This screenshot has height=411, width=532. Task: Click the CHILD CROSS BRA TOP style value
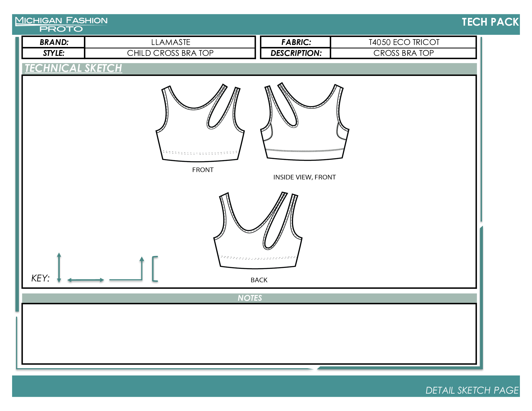(170, 53)
